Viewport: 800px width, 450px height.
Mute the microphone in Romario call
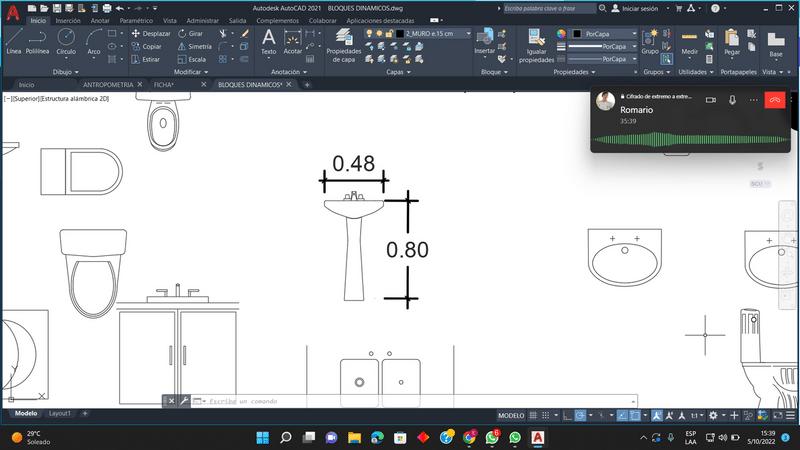pos(732,100)
